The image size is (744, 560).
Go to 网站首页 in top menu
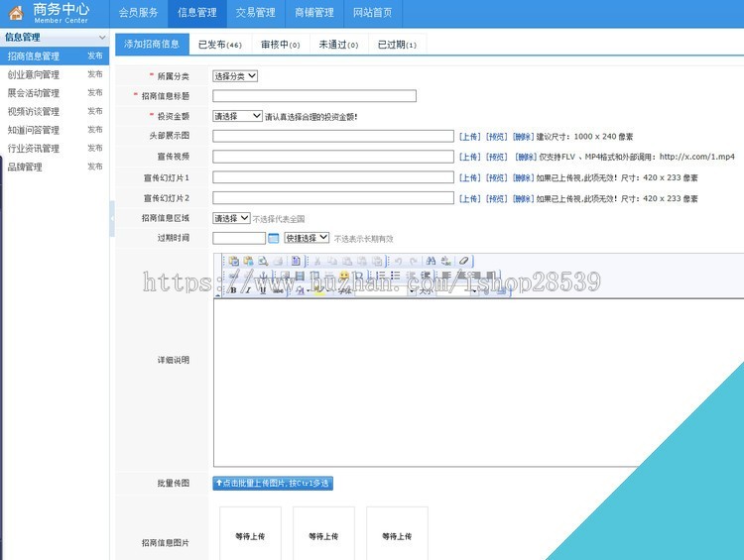373,13
